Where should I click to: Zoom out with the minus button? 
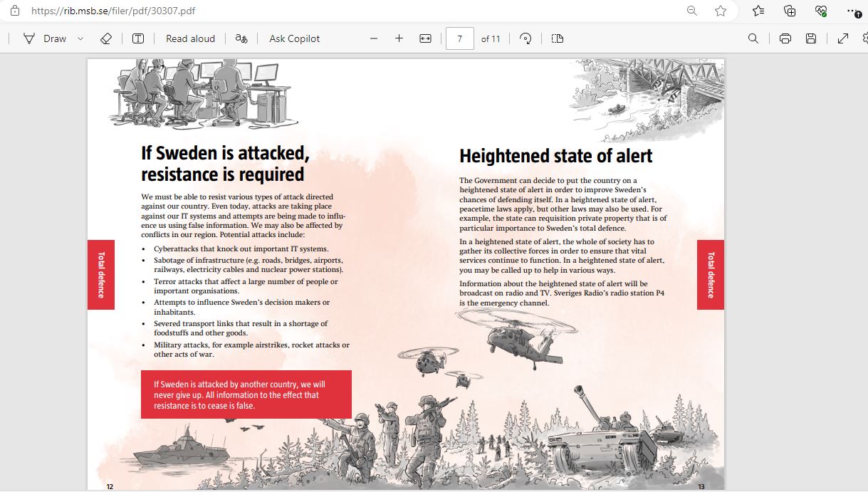tap(374, 38)
